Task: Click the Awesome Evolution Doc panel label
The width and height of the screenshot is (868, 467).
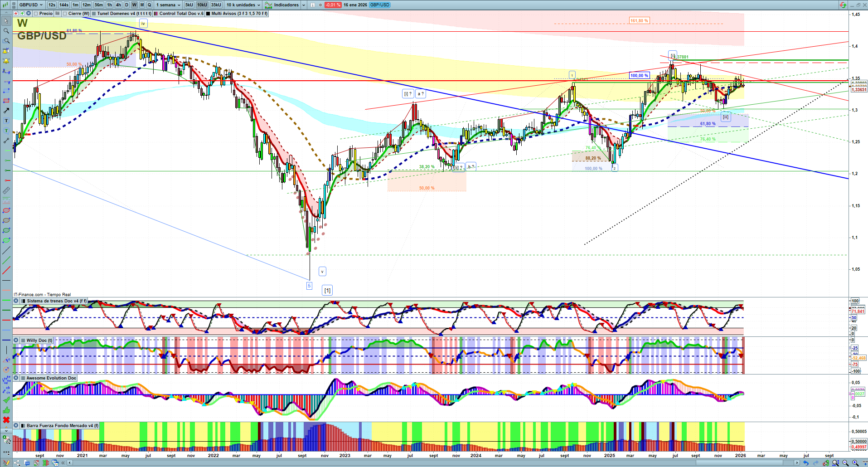Action: tap(51, 378)
